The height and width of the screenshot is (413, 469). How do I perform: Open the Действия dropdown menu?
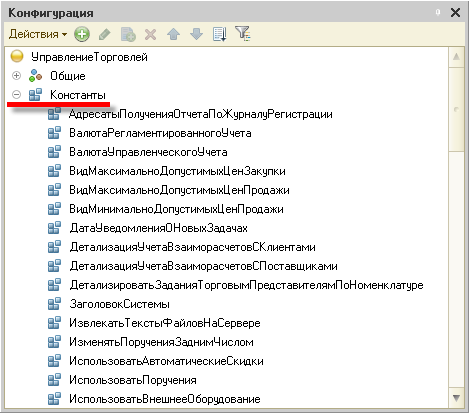[x=38, y=34]
